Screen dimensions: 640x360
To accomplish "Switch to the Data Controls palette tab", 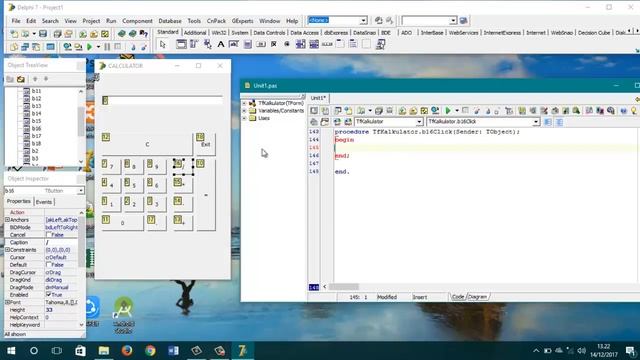I will click(x=269, y=33).
